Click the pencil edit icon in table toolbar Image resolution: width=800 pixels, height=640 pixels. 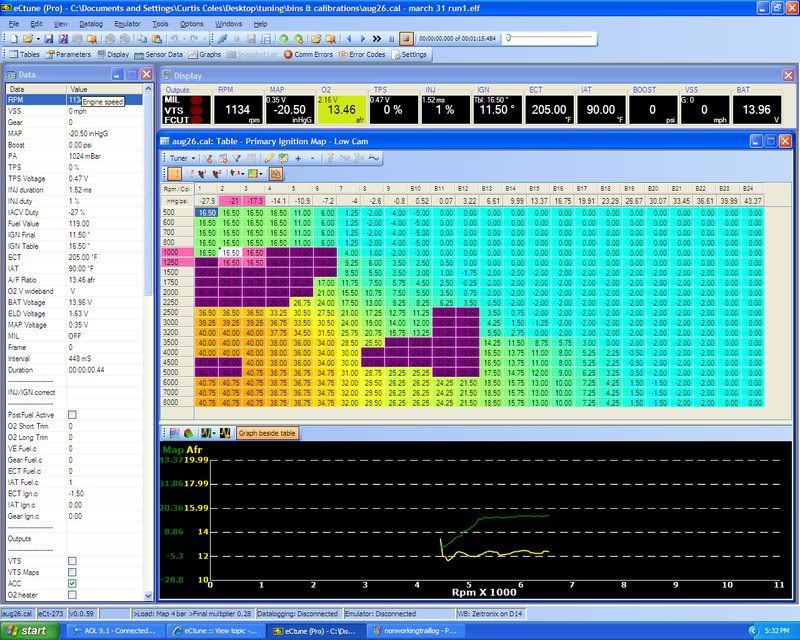(x=269, y=158)
